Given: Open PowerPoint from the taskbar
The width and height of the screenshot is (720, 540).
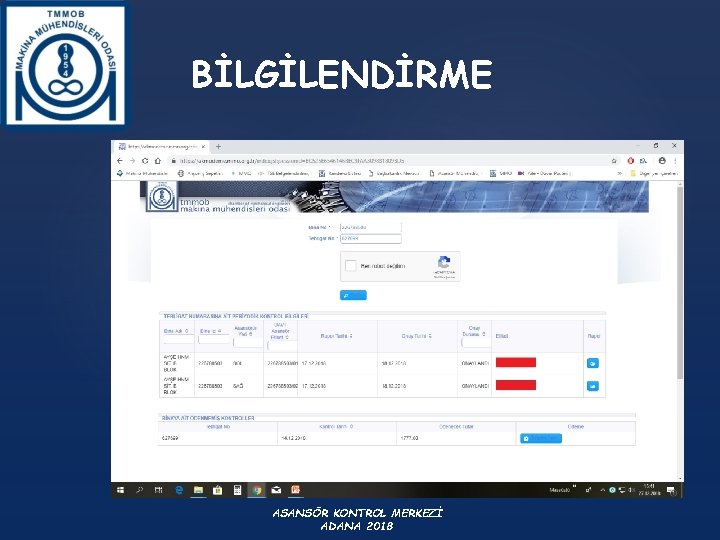Looking at the screenshot, I should coord(296,490).
